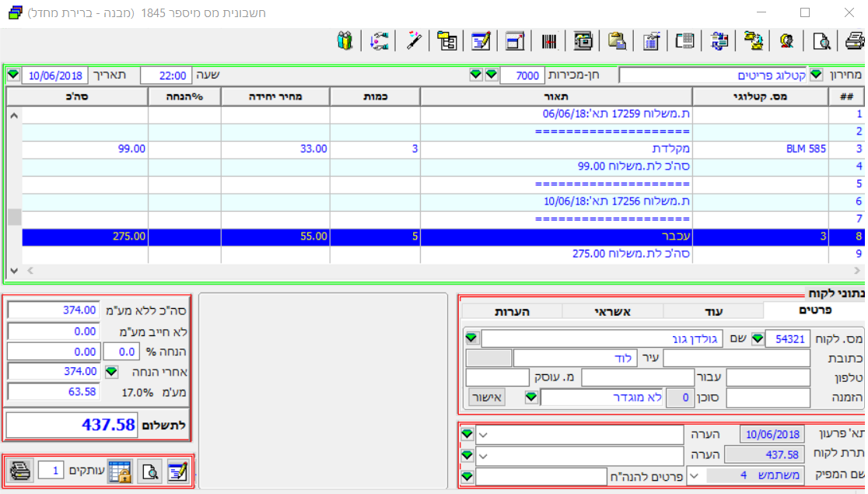
Task: Click the bottom magnifier document preview icon
Action: point(149,471)
